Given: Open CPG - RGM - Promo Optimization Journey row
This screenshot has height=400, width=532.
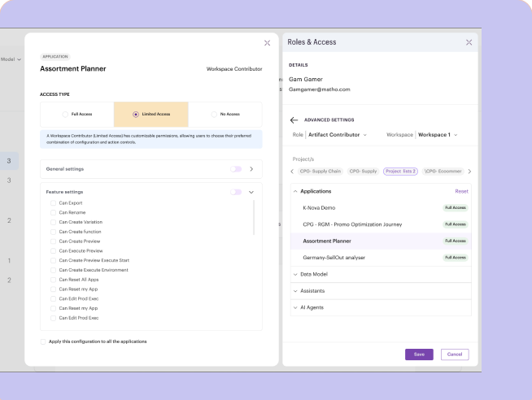Looking at the screenshot, I should 381,224.
